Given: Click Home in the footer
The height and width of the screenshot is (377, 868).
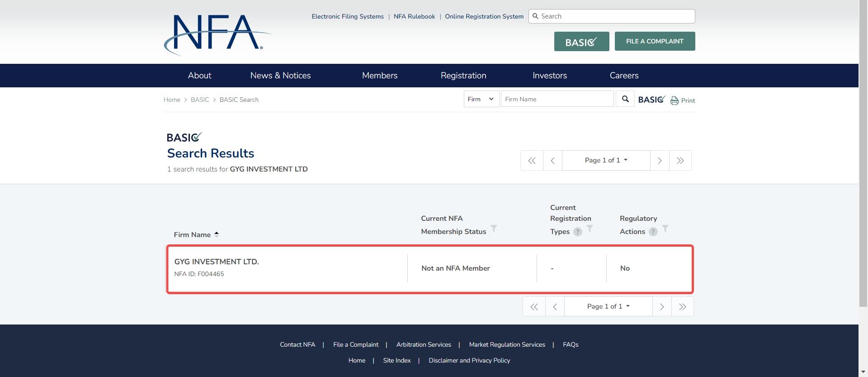Looking at the screenshot, I should [x=357, y=361].
